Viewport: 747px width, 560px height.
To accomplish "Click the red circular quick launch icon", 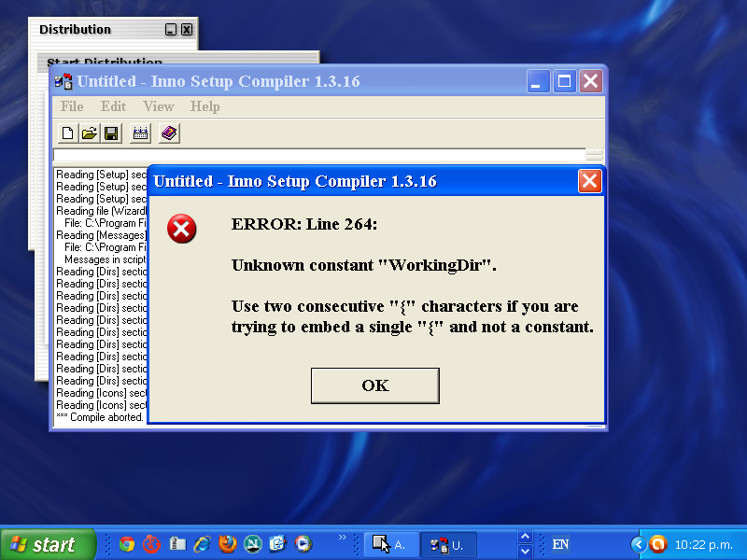I will [x=151, y=544].
